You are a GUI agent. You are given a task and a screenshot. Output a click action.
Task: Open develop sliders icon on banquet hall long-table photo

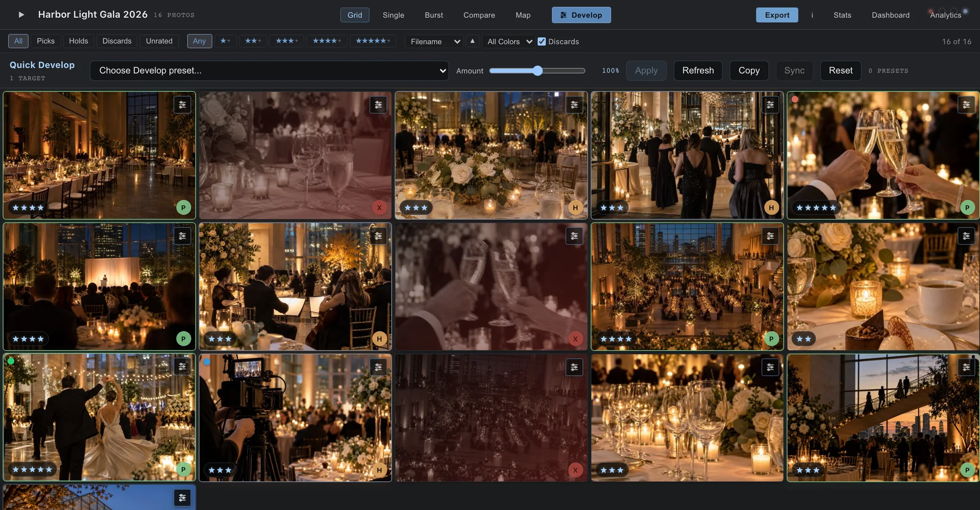coord(182,105)
